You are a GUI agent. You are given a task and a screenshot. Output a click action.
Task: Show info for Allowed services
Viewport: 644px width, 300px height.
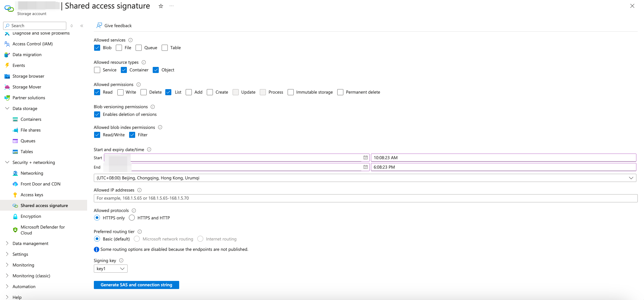coord(130,40)
